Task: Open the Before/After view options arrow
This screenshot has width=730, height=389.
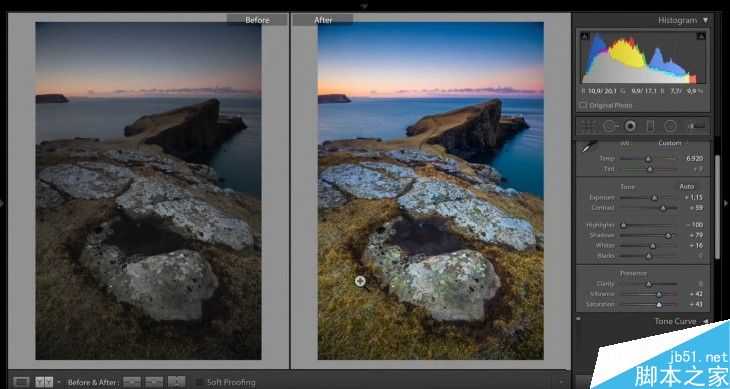Action: click(x=59, y=382)
